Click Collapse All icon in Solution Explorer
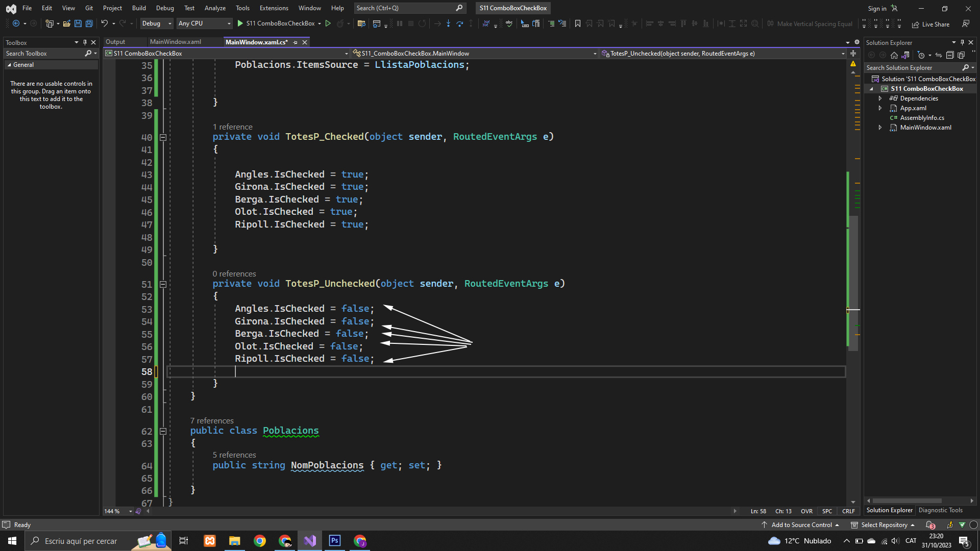 [949, 55]
